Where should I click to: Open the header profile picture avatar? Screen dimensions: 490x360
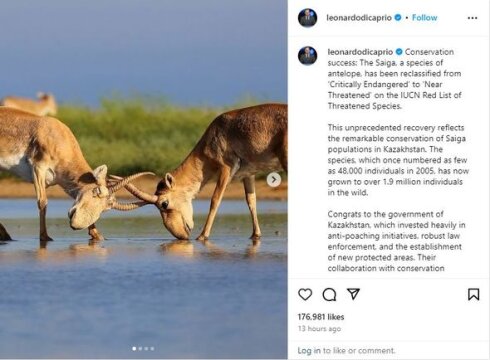[x=307, y=18]
